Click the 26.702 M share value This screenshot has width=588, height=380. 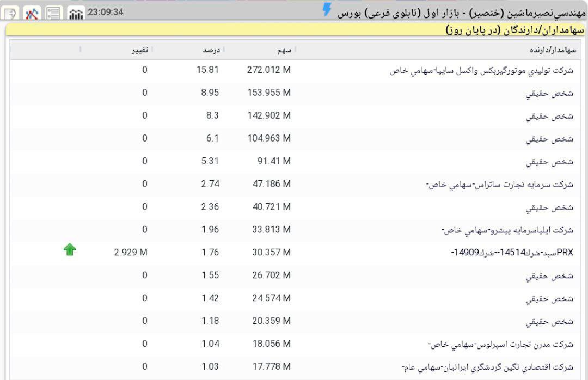click(271, 275)
